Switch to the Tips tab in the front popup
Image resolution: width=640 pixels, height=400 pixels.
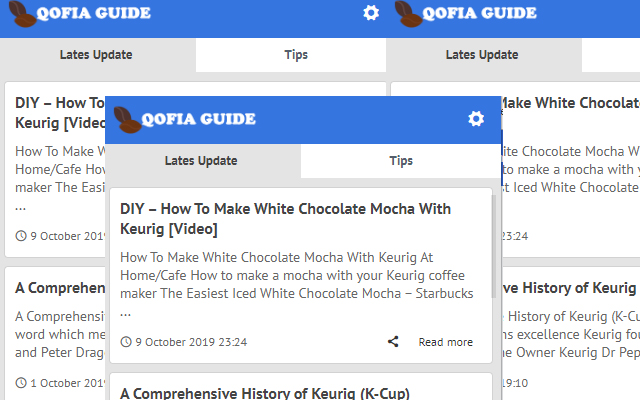click(401, 161)
